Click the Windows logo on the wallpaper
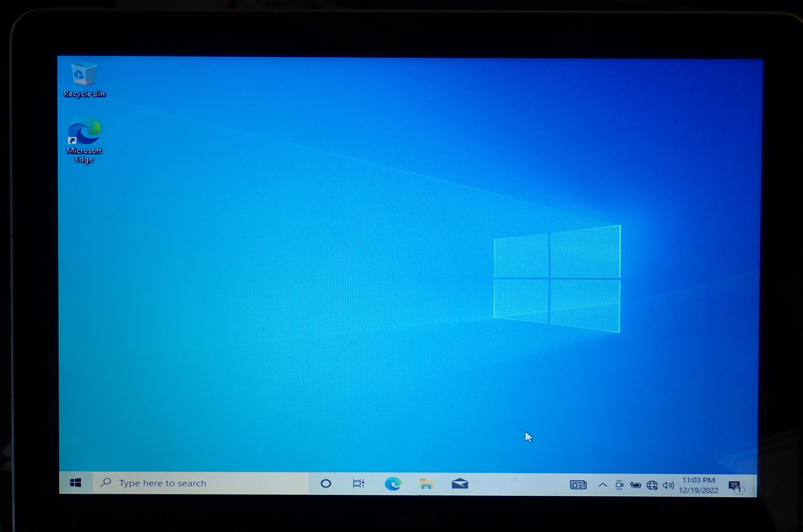Screen dimensions: 803x532 click(557, 278)
